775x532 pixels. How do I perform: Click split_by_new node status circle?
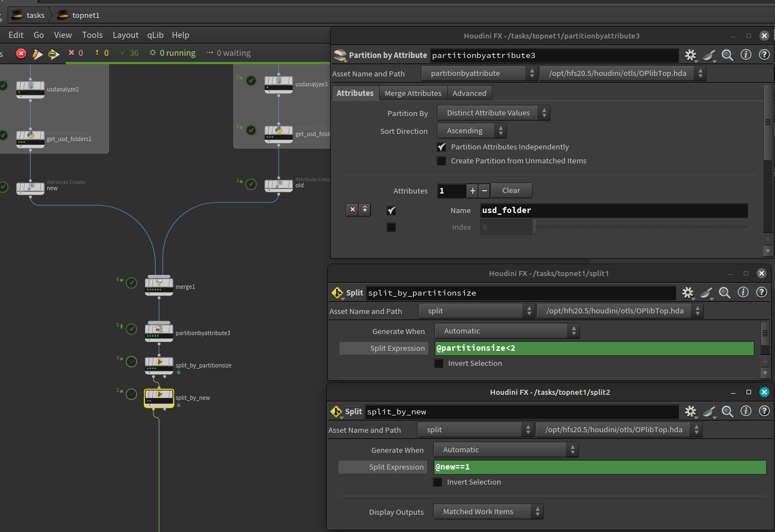click(132, 394)
